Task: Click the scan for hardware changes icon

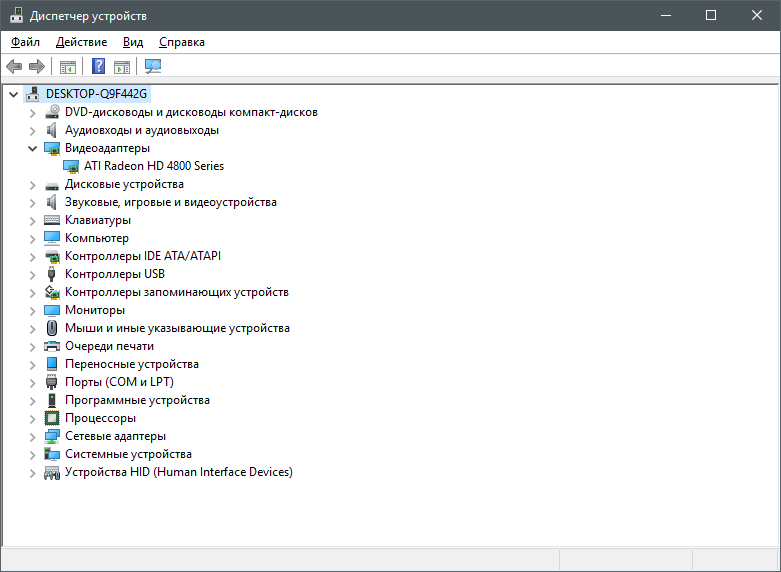Action: (153, 67)
